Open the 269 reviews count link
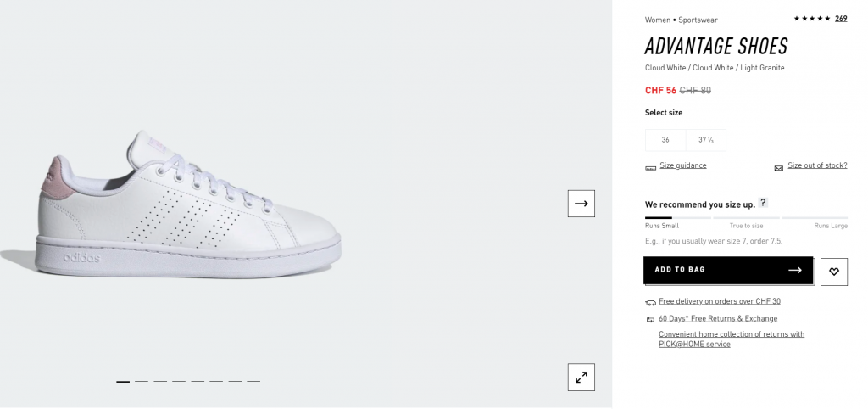Viewport: 868px width, 409px height. coord(841,19)
